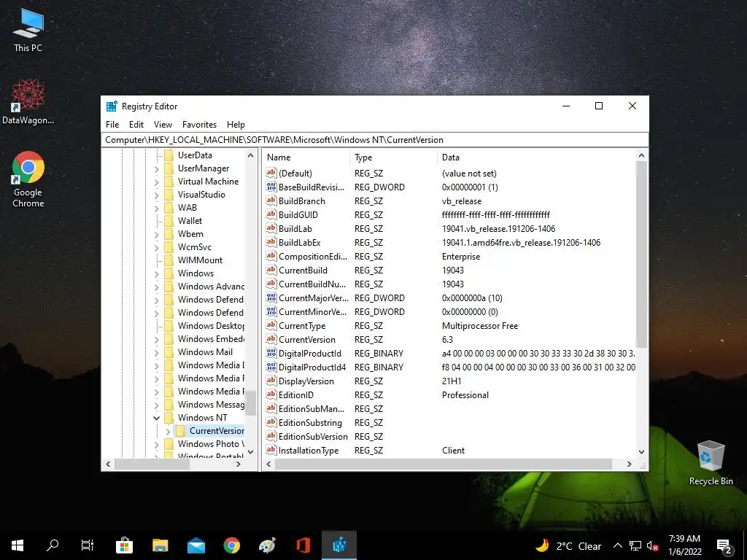
Task: Open the Paint app on taskbar
Action: 267,545
